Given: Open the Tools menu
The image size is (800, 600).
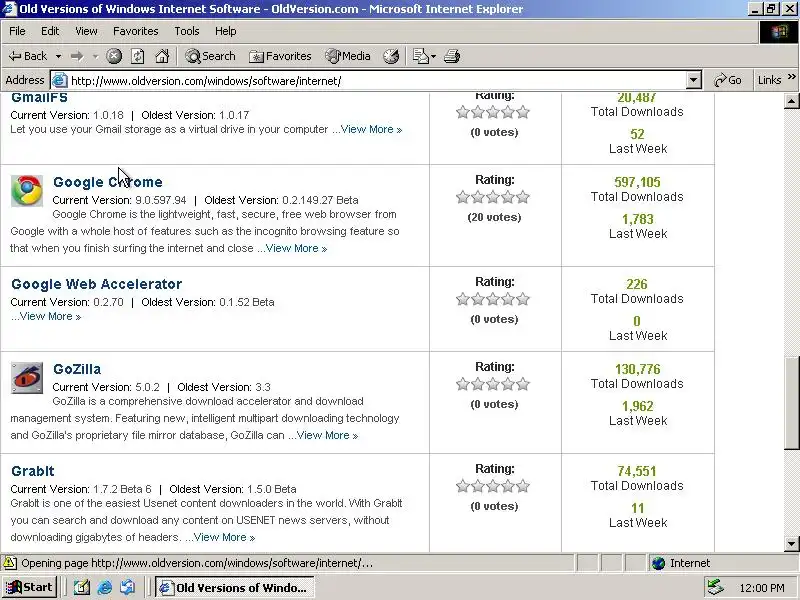Looking at the screenshot, I should (187, 31).
